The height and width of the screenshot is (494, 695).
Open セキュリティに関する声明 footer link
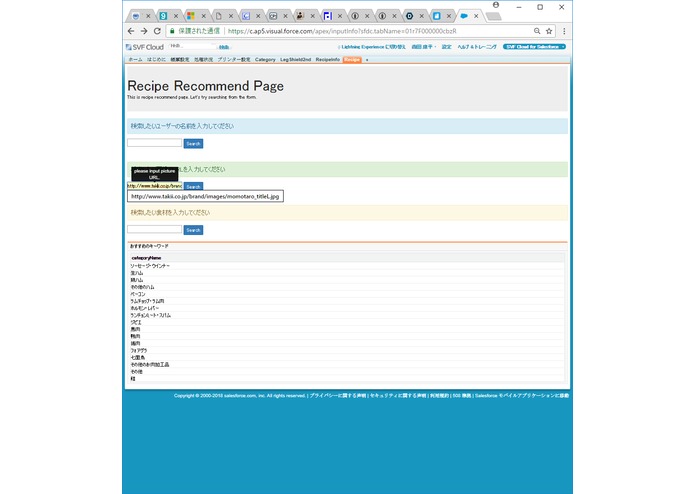(398, 396)
